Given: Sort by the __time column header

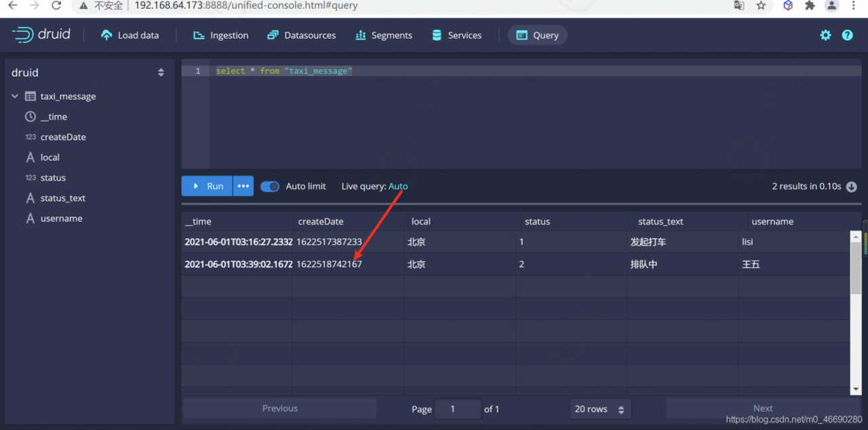Looking at the screenshot, I should click(237, 221).
